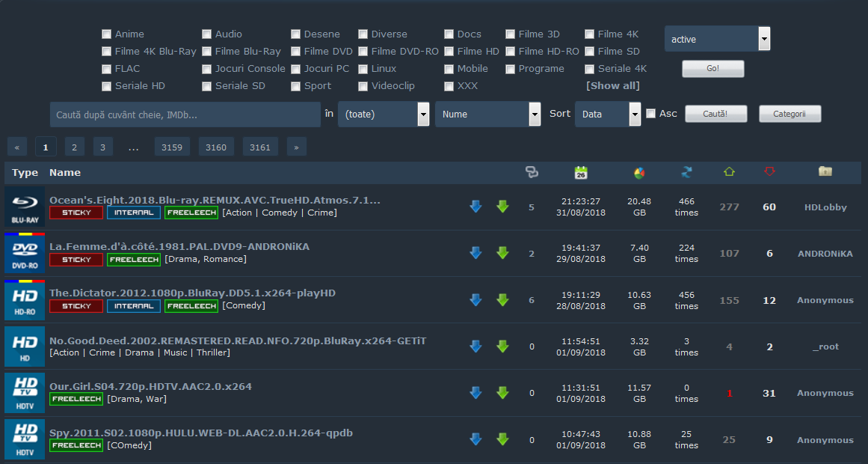Click blue download arrow for La.Femme.d'à.côté row
The height and width of the screenshot is (464, 868).
475,254
